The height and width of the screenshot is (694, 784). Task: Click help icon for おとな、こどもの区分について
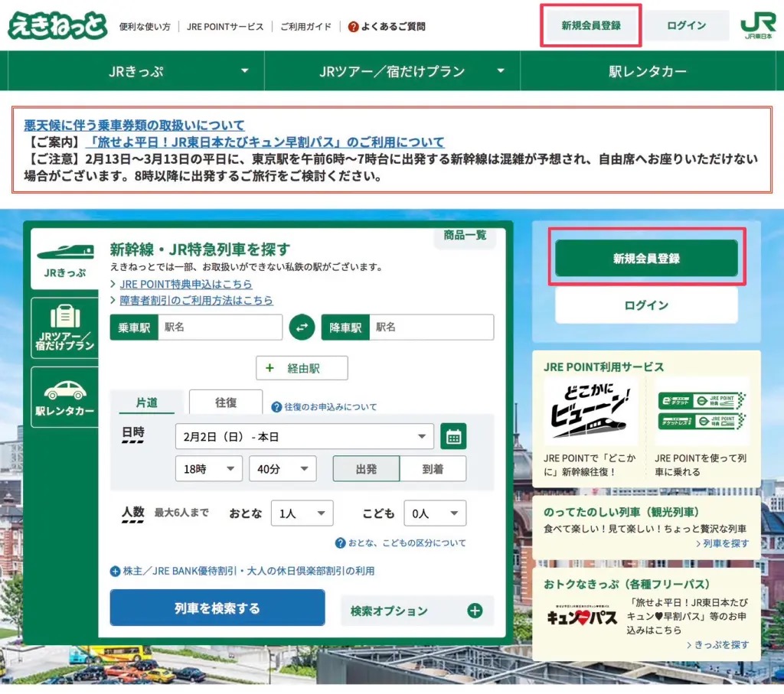(341, 543)
